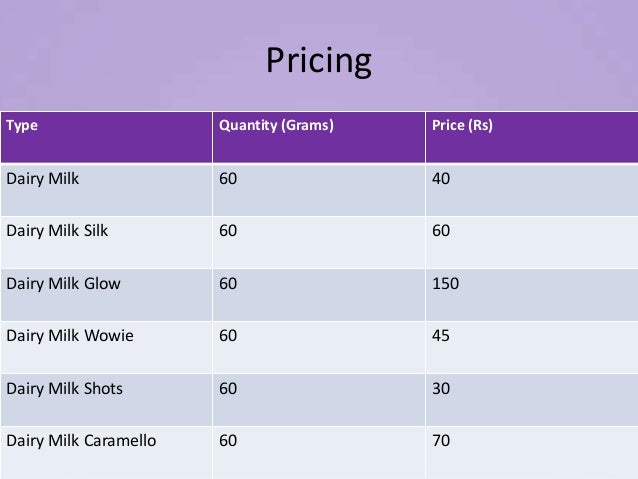Click the Dairy Milk Silk cell
Screen dimensions: 638x479
[x=57, y=231]
